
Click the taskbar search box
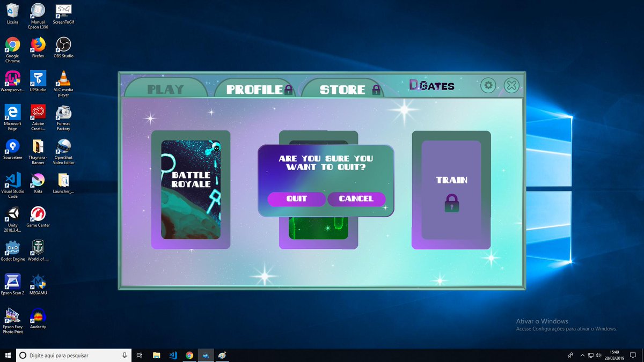tap(74, 355)
